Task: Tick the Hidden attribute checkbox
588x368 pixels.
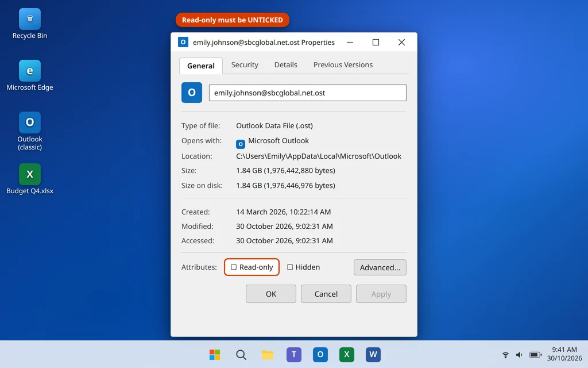Action: 290,267
